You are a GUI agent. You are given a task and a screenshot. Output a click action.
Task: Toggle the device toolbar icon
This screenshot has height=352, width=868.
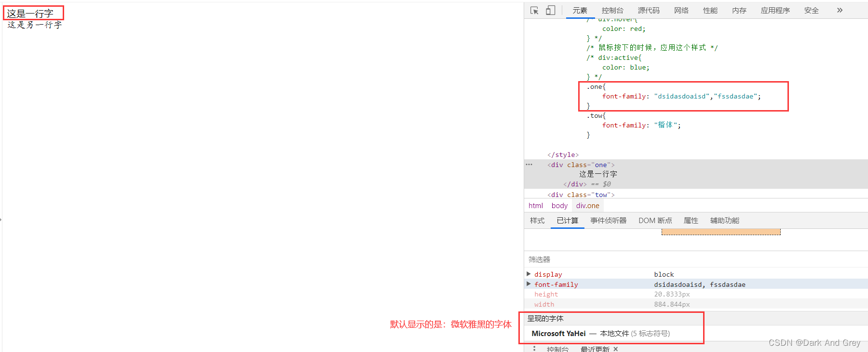click(x=550, y=10)
